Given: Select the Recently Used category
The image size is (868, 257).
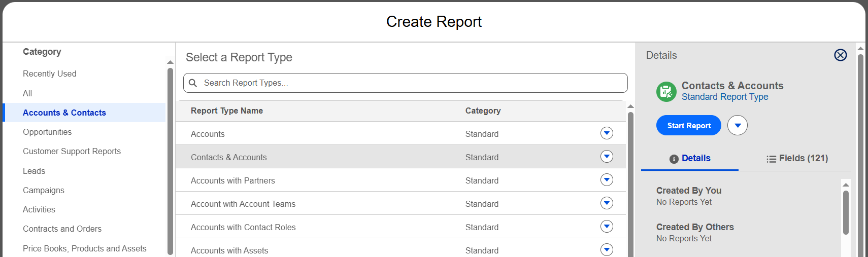Looking at the screenshot, I should (x=50, y=74).
